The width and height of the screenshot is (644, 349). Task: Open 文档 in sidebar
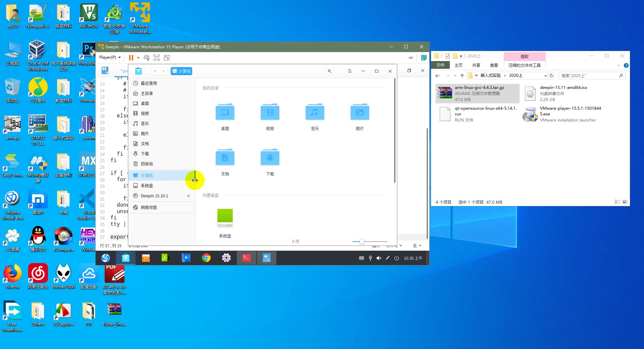click(x=162, y=144)
